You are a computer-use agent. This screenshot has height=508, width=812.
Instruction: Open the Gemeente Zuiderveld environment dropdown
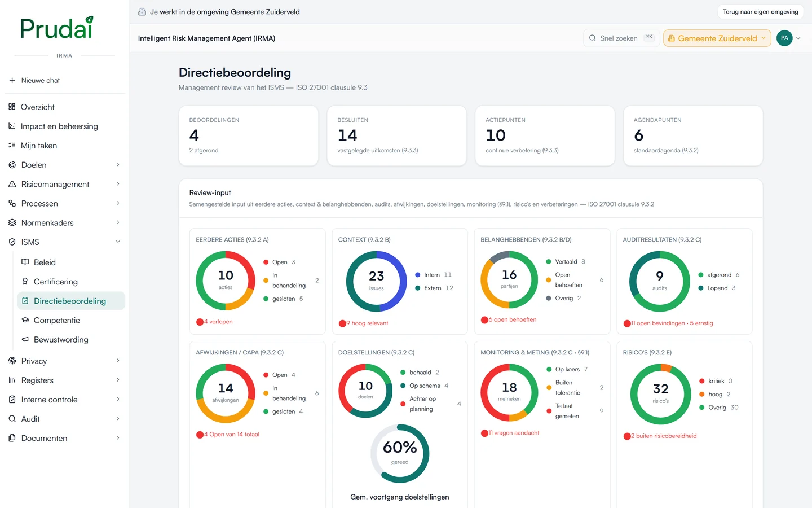tap(717, 38)
